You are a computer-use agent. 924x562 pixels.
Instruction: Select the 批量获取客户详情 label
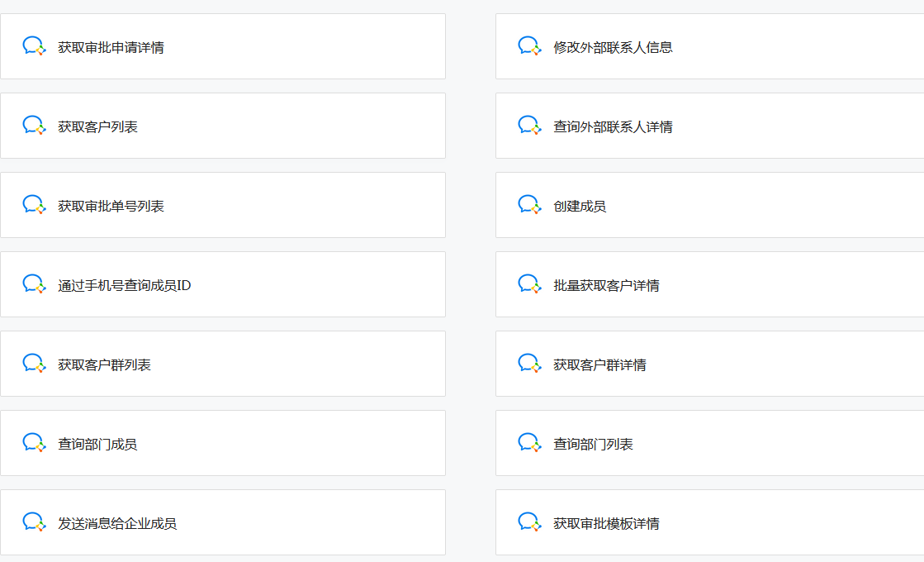click(606, 285)
